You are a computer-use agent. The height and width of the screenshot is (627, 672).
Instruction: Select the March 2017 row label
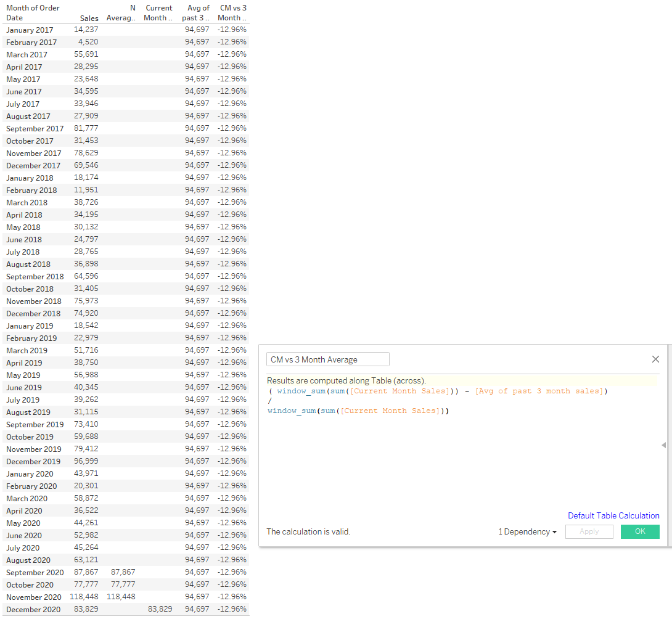click(x=27, y=55)
